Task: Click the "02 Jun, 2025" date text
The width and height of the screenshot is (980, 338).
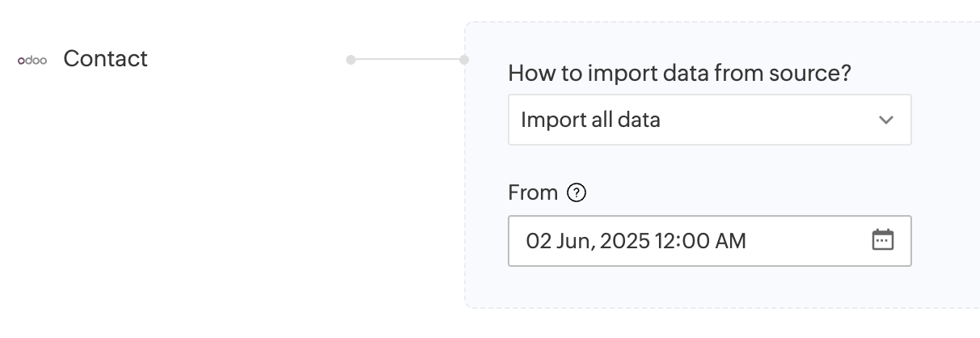Action: pyautogui.click(x=588, y=241)
